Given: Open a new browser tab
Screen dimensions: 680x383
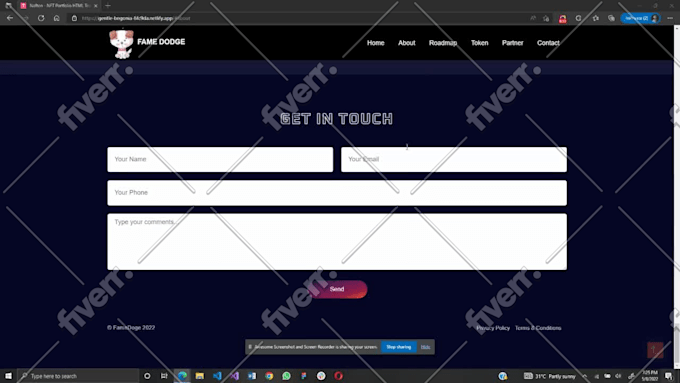Looking at the screenshot, I should pos(108,6).
